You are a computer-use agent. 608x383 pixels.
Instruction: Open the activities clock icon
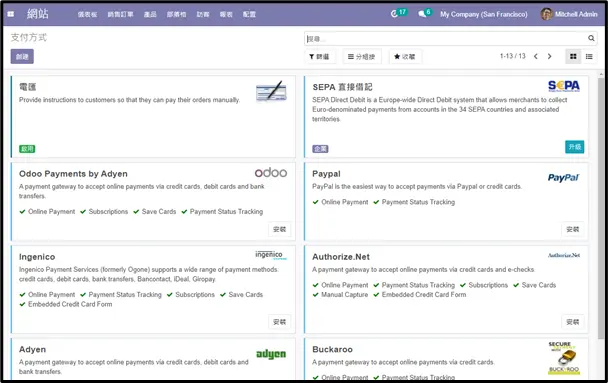pos(394,14)
